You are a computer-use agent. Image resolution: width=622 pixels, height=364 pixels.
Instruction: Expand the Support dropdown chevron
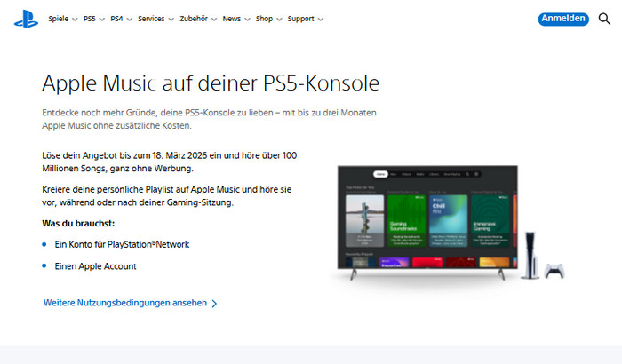[321, 19]
